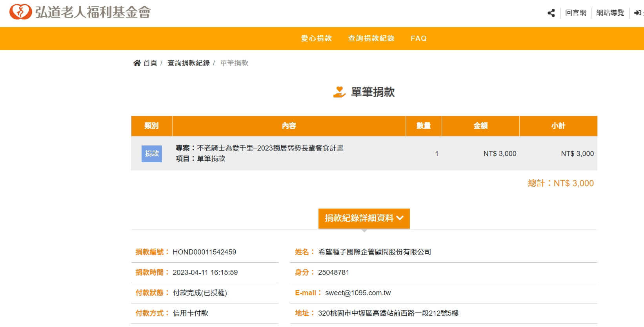The height and width of the screenshot is (327, 644).
Task: Click the home icon in the breadcrumb
Action: 137,63
